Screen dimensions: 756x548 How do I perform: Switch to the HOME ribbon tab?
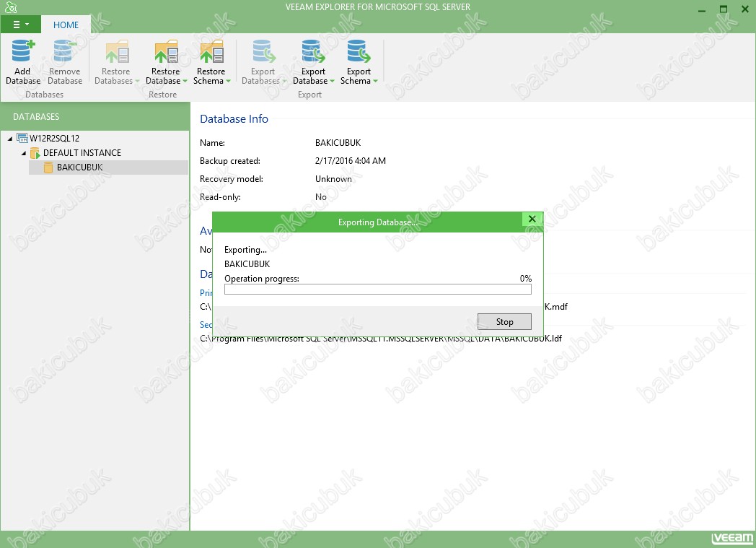66,25
